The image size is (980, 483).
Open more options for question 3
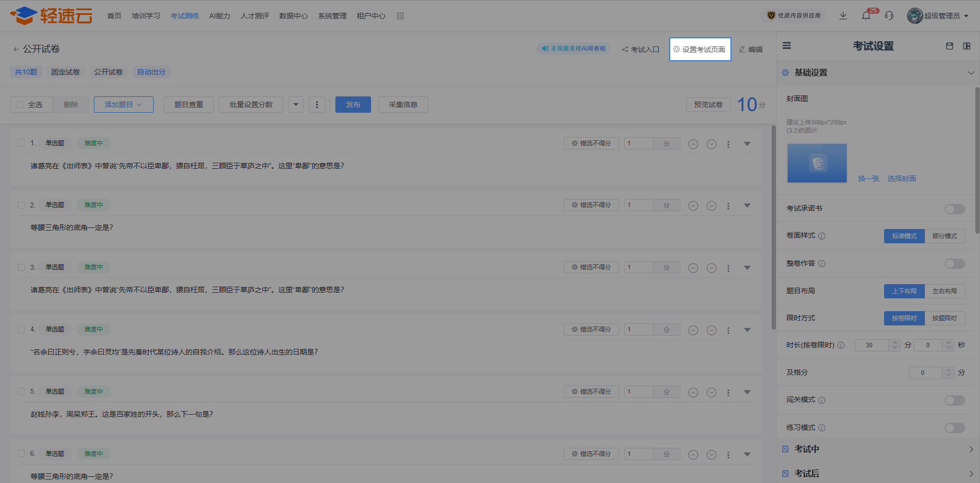click(728, 268)
